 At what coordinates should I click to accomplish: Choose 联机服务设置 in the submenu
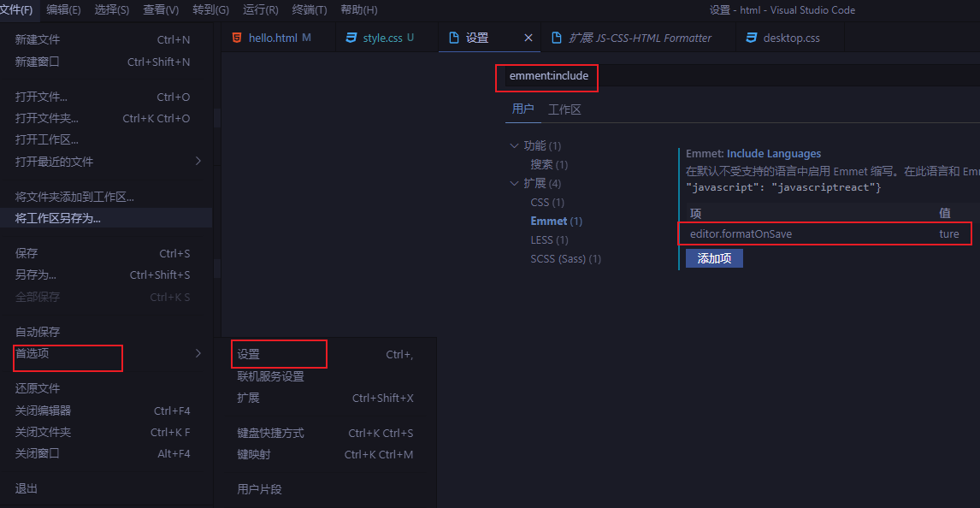pyautogui.click(x=325, y=376)
